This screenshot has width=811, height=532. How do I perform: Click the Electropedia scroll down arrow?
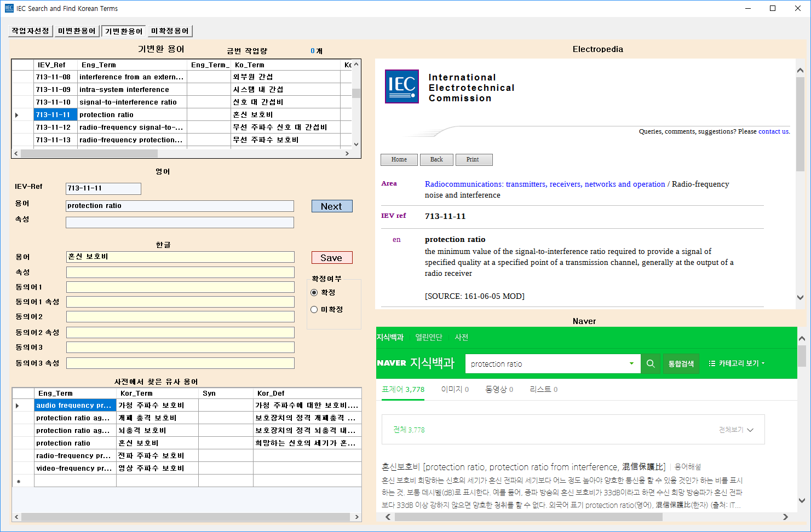pos(801,298)
